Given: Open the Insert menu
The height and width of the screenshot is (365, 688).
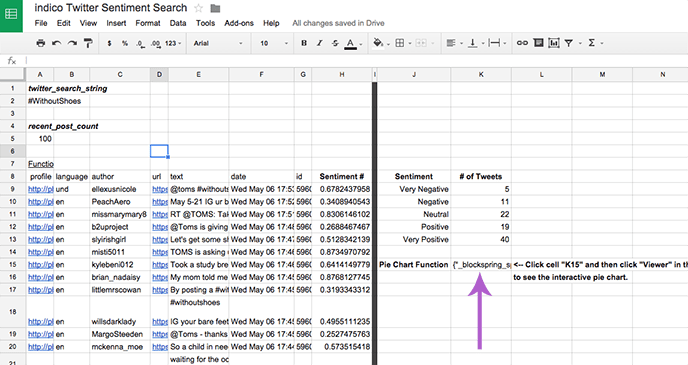Looking at the screenshot, I should [x=116, y=23].
